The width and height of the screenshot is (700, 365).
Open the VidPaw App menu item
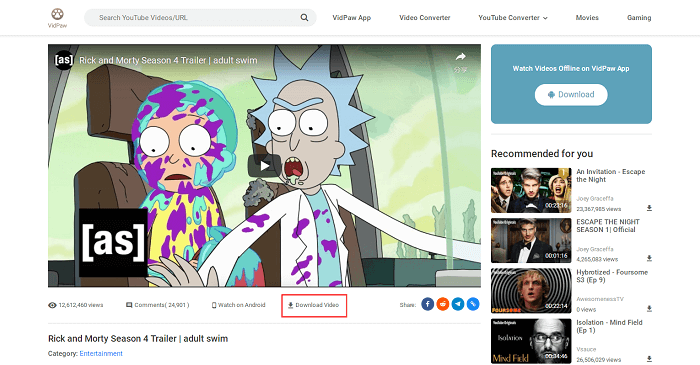point(351,17)
